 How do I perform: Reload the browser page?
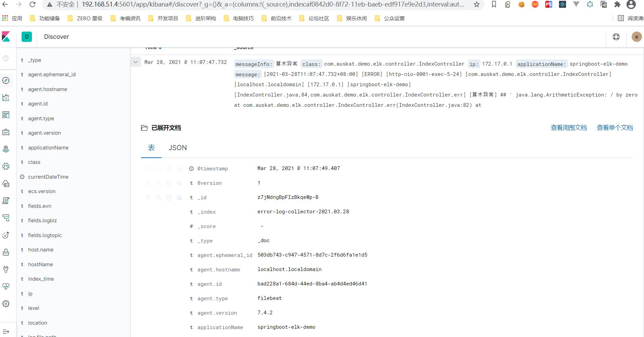[x=33, y=4]
